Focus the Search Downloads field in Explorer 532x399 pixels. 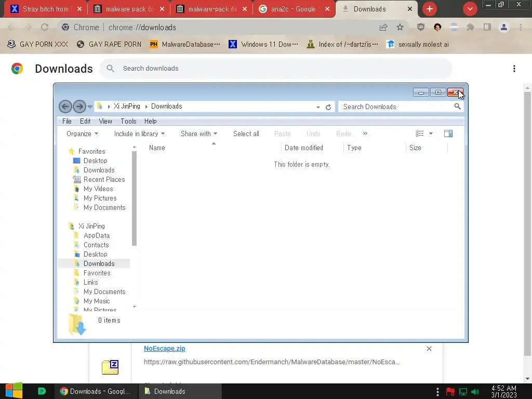point(401,107)
